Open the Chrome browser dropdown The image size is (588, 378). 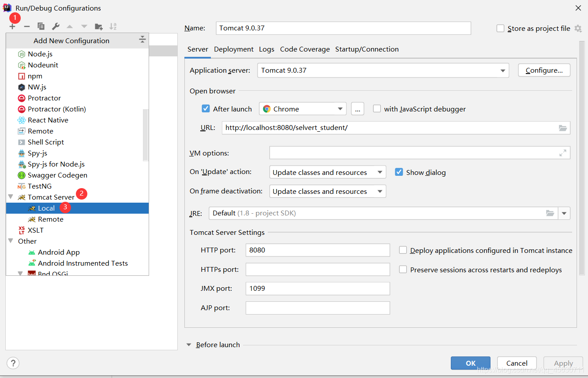pyautogui.click(x=340, y=109)
